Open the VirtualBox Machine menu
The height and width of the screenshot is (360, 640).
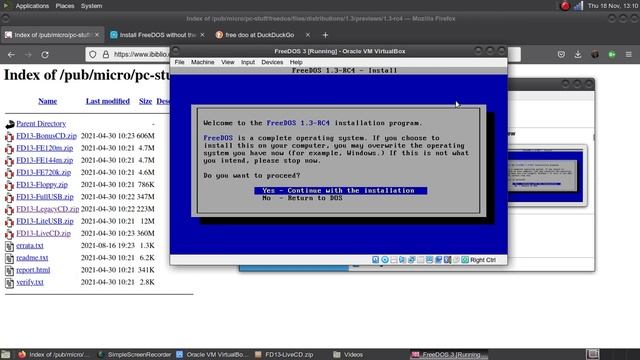[x=202, y=62]
